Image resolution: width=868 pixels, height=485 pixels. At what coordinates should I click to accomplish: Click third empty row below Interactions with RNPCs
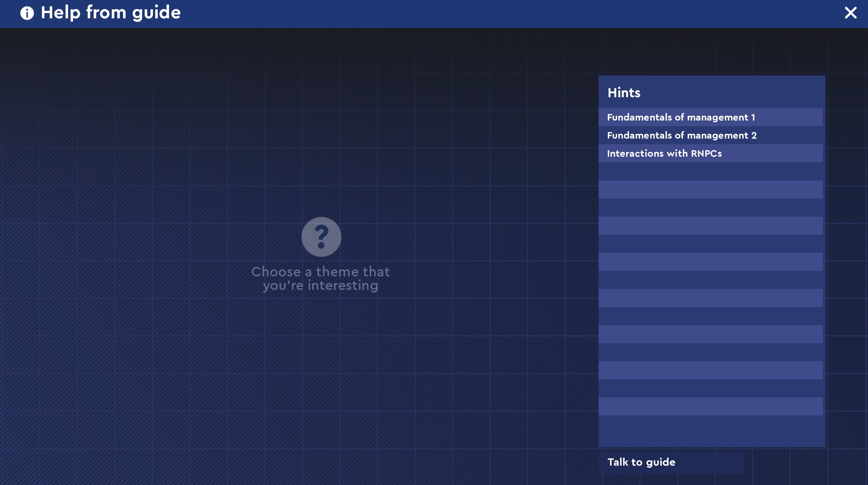coord(710,208)
